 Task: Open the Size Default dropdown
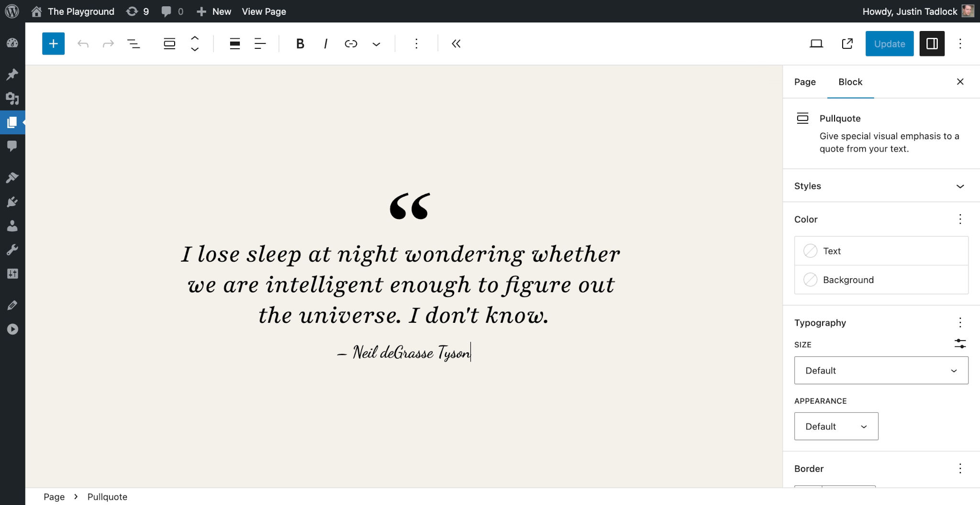point(880,370)
